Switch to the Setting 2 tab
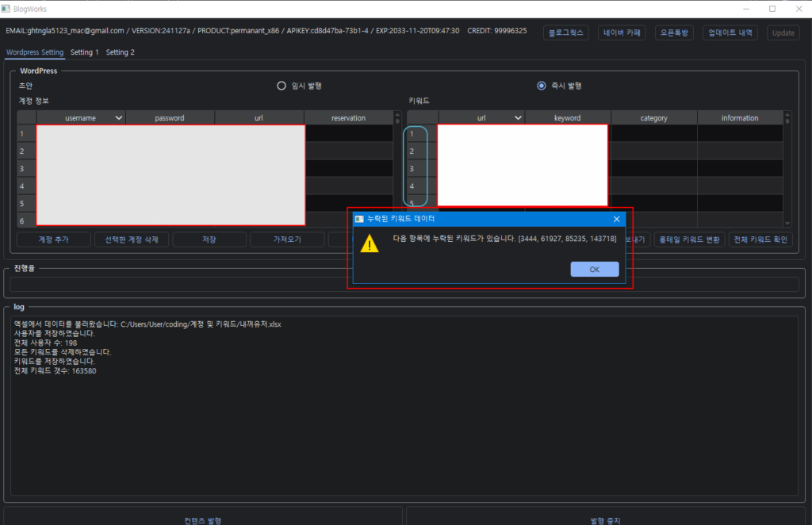 [x=121, y=52]
